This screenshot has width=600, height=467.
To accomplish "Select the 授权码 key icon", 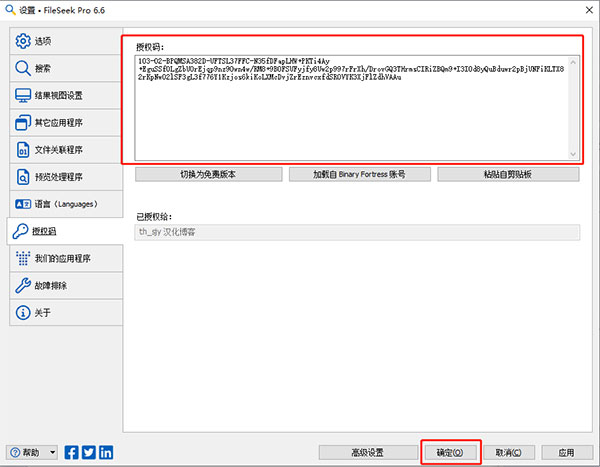I will 20,231.
